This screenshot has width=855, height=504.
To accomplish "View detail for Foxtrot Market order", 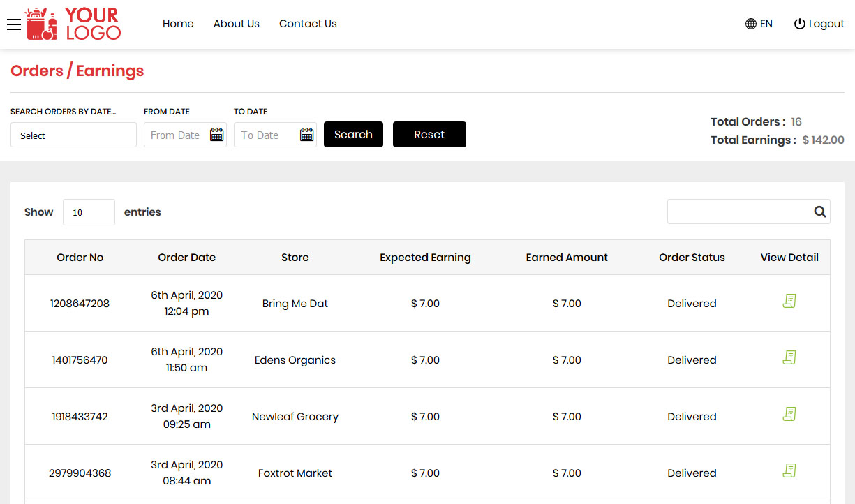I will [x=789, y=470].
